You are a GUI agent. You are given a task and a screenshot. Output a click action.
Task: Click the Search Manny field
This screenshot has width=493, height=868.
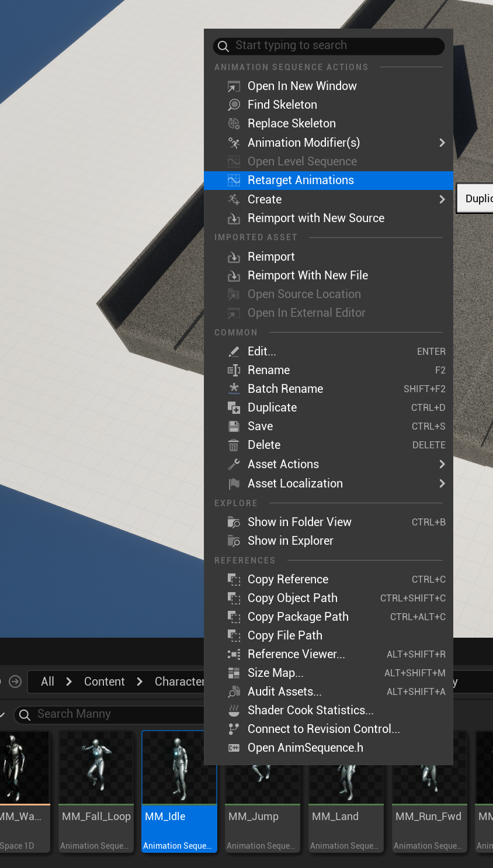(110, 714)
